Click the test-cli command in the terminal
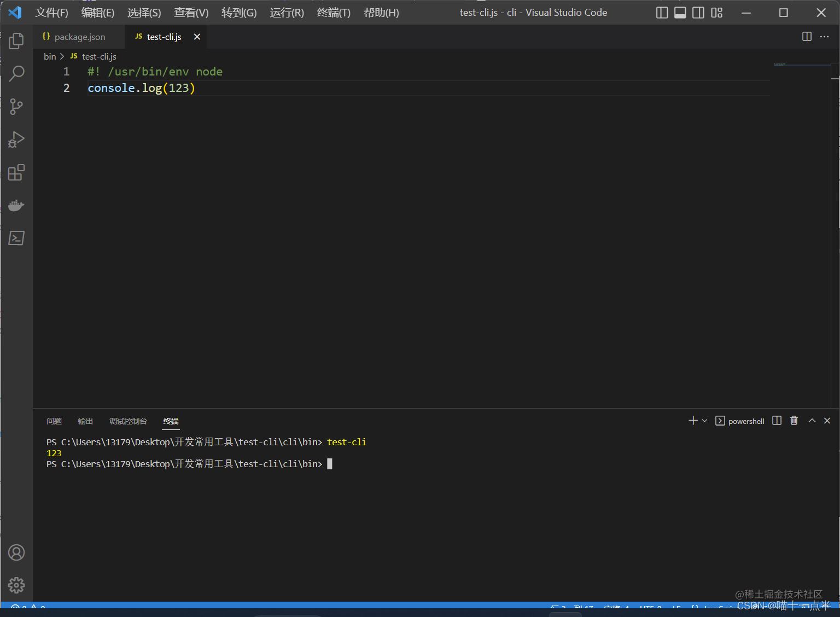This screenshot has width=840, height=617. coord(347,442)
